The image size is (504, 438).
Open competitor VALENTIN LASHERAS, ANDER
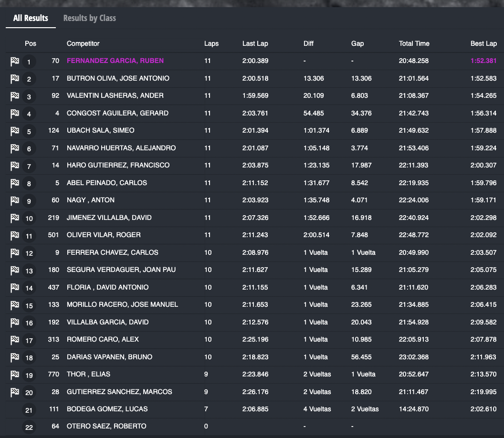coord(115,95)
